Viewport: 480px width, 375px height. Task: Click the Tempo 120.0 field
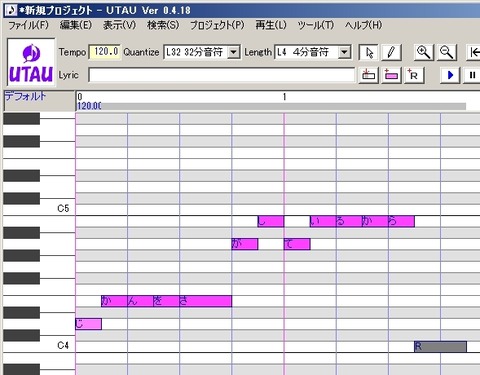(x=105, y=52)
